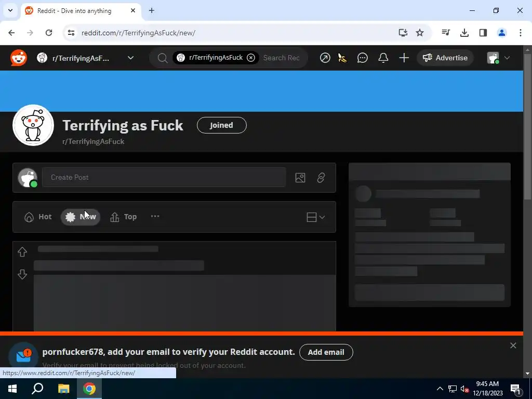
Task: Open the taskbar clock showing 9:45 AM
Action: 487,389
